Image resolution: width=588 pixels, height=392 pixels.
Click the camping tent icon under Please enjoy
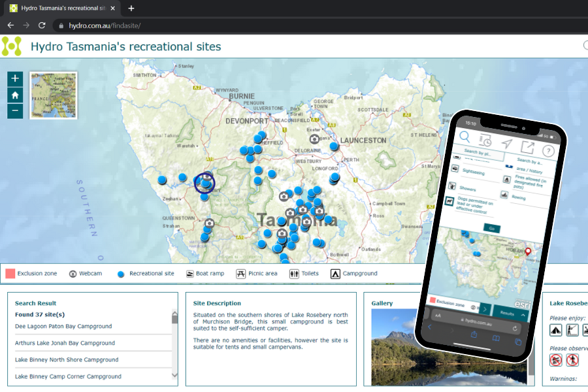pyautogui.click(x=556, y=330)
